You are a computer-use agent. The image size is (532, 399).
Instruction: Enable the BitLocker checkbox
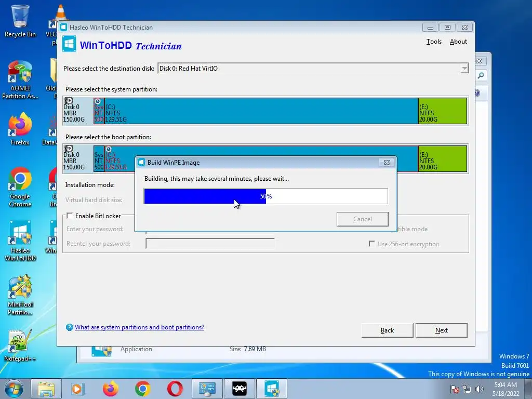(x=70, y=216)
